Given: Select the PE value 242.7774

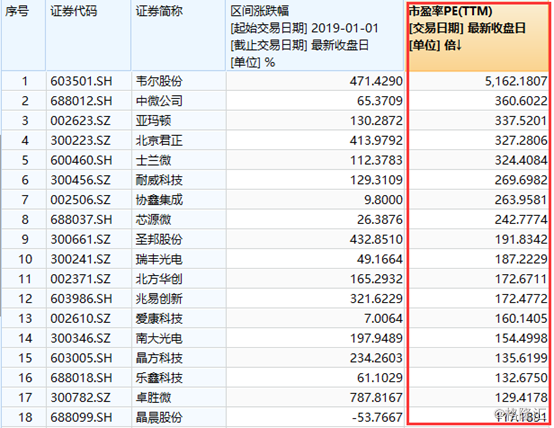Looking at the screenshot, I should (521, 220).
